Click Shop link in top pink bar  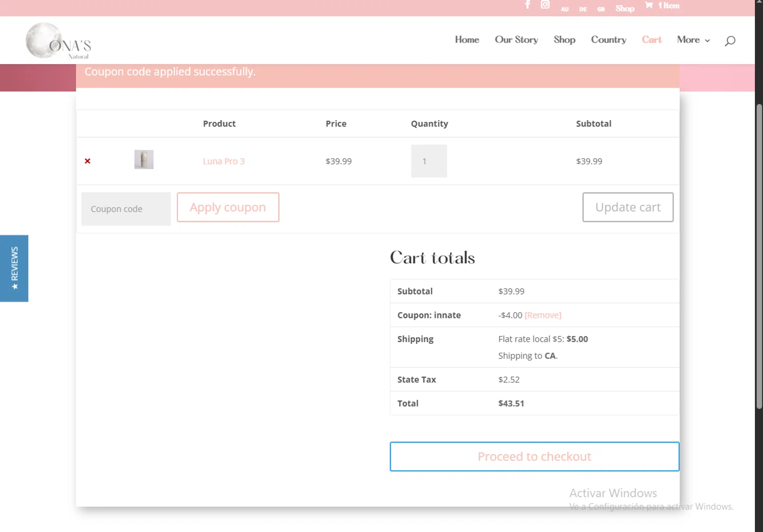[x=625, y=9]
